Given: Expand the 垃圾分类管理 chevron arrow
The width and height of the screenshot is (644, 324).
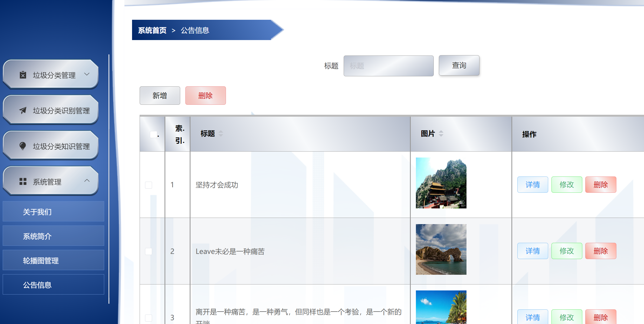Looking at the screenshot, I should click(87, 74).
